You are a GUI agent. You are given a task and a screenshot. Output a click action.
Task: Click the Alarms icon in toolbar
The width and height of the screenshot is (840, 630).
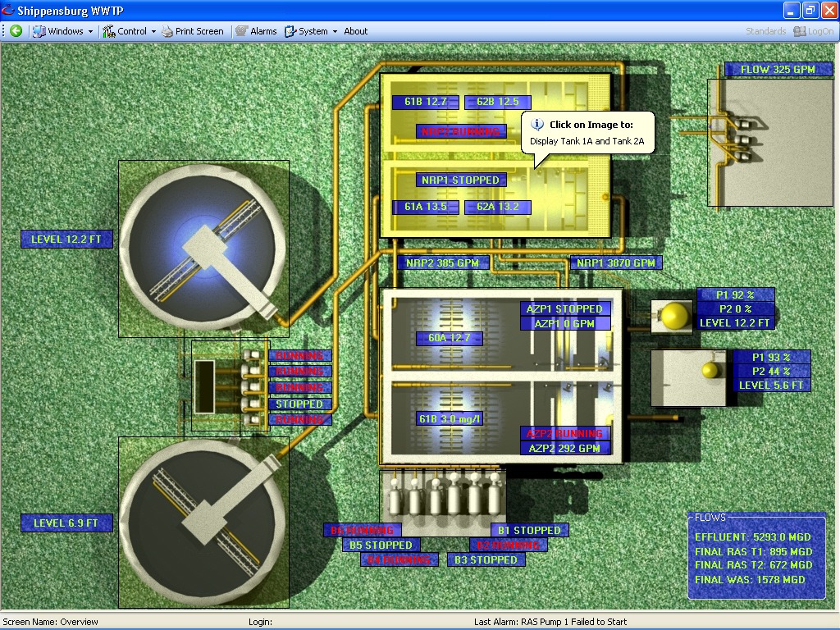pyautogui.click(x=241, y=31)
